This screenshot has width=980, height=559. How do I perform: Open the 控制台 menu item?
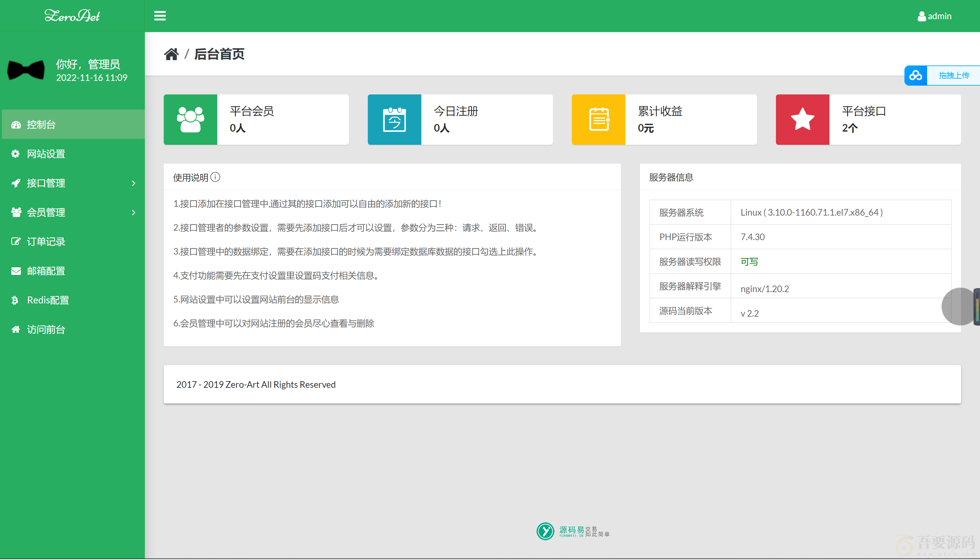coord(73,124)
